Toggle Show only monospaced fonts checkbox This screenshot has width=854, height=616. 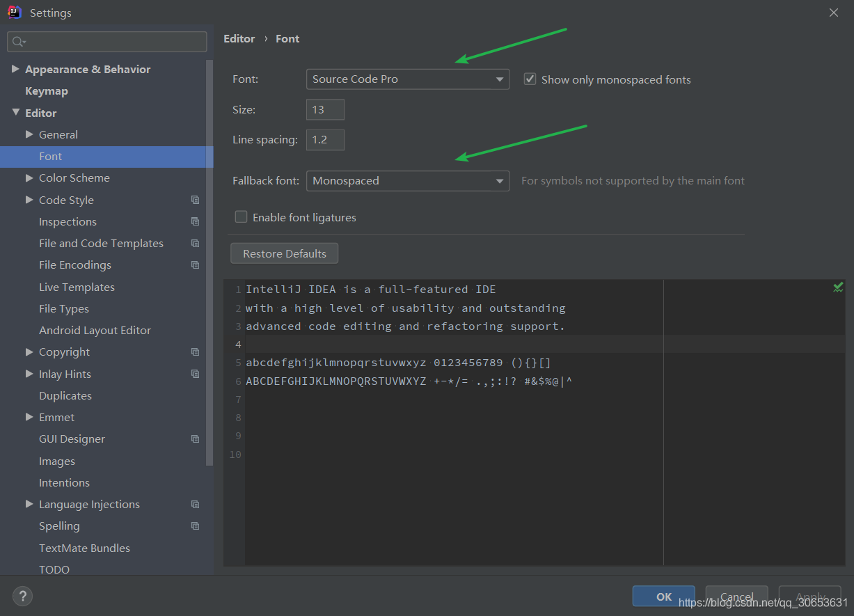530,79
